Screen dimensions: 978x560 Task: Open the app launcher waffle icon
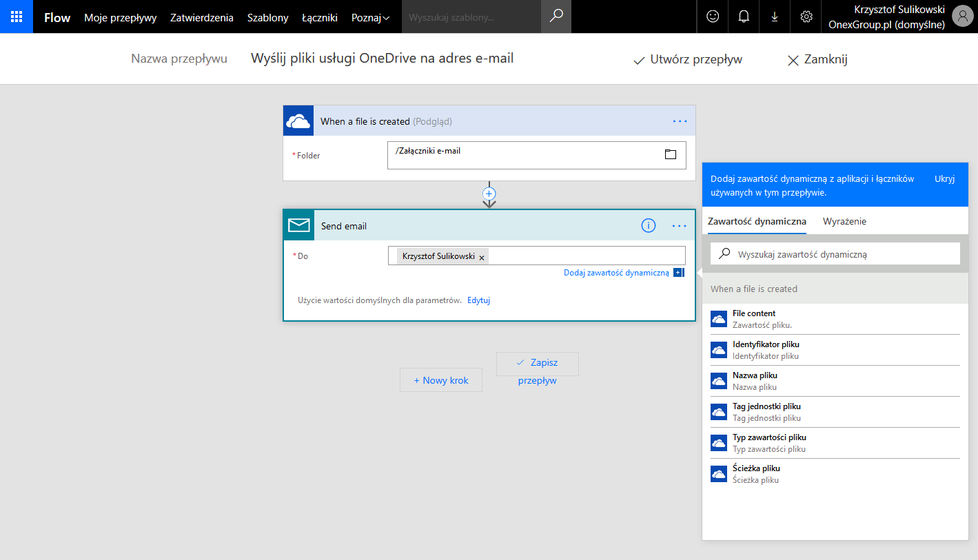point(17,17)
